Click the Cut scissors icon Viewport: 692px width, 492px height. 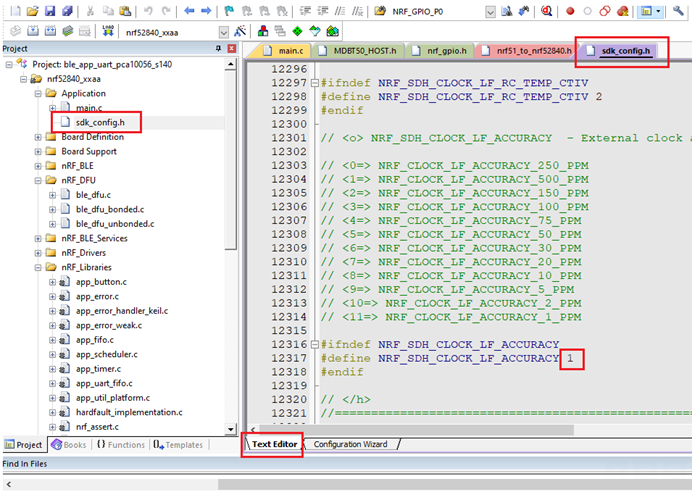coord(91,11)
